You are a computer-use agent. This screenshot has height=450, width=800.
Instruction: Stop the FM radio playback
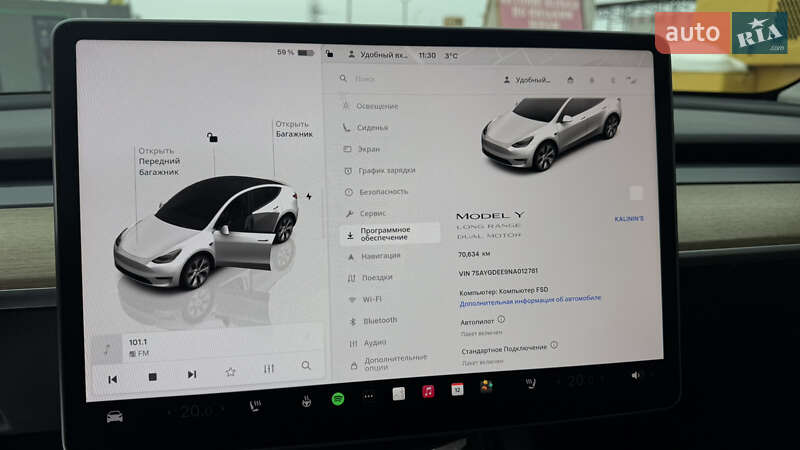[x=152, y=377]
